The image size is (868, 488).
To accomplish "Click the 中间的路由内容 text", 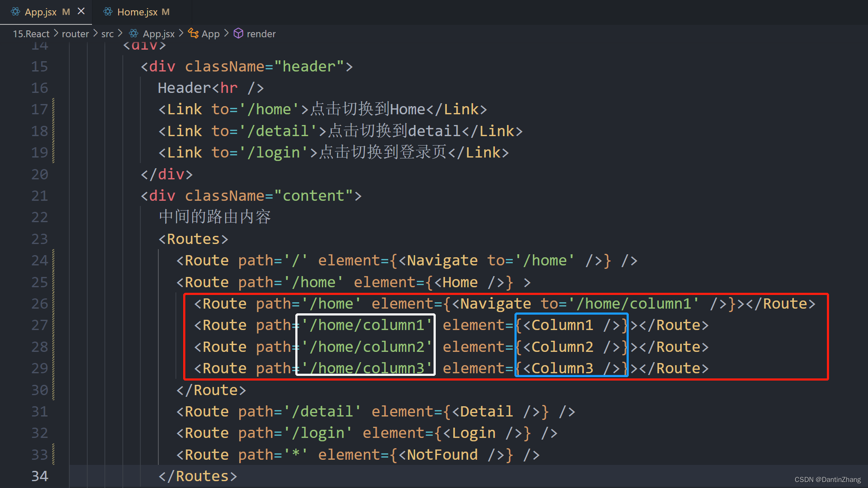I will tap(215, 217).
